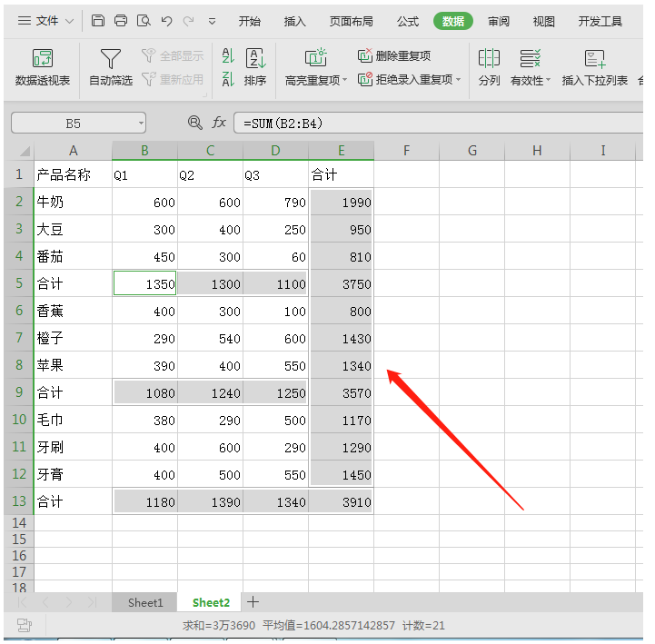Screen dimensions: 655x644
Task: Expand the 文件 dropdown arrow
Action: click(70, 21)
